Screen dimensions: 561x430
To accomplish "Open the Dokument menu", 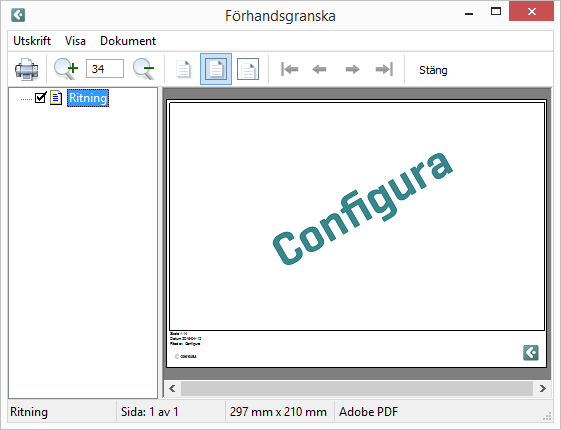I will coord(128,41).
